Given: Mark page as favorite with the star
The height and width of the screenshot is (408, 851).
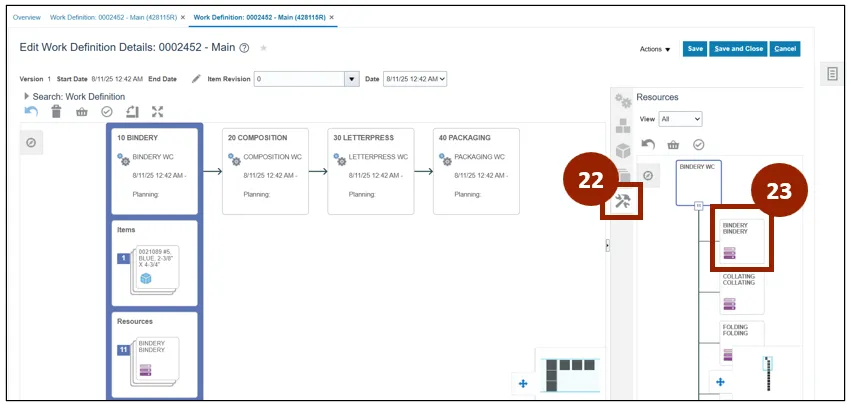Looking at the screenshot, I should (x=264, y=48).
